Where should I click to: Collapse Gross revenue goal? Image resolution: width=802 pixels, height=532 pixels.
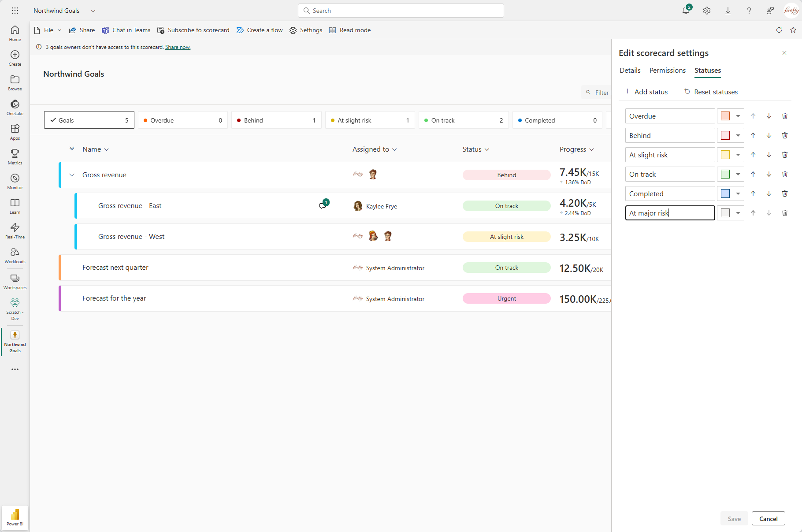(x=72, y=175)
